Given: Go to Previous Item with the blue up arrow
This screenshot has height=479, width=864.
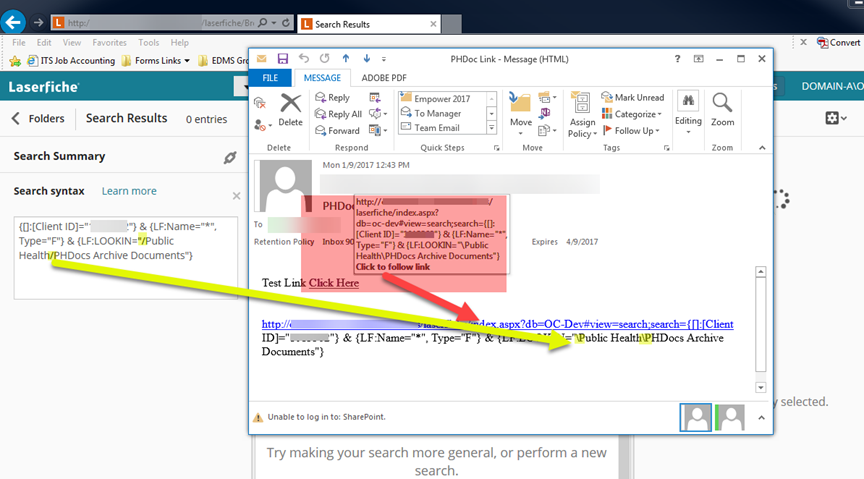Looking at the screenshot, I should point(345,58).
